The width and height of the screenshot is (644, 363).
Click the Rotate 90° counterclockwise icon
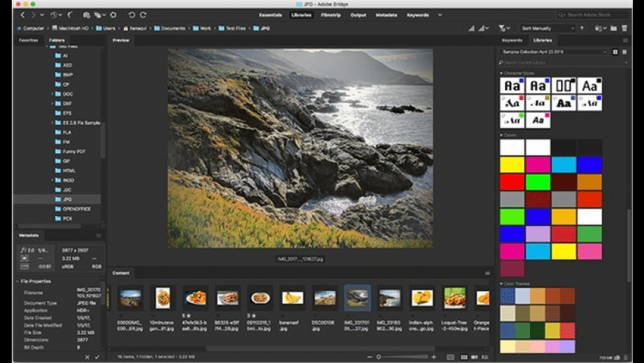[x=132, y=14]
